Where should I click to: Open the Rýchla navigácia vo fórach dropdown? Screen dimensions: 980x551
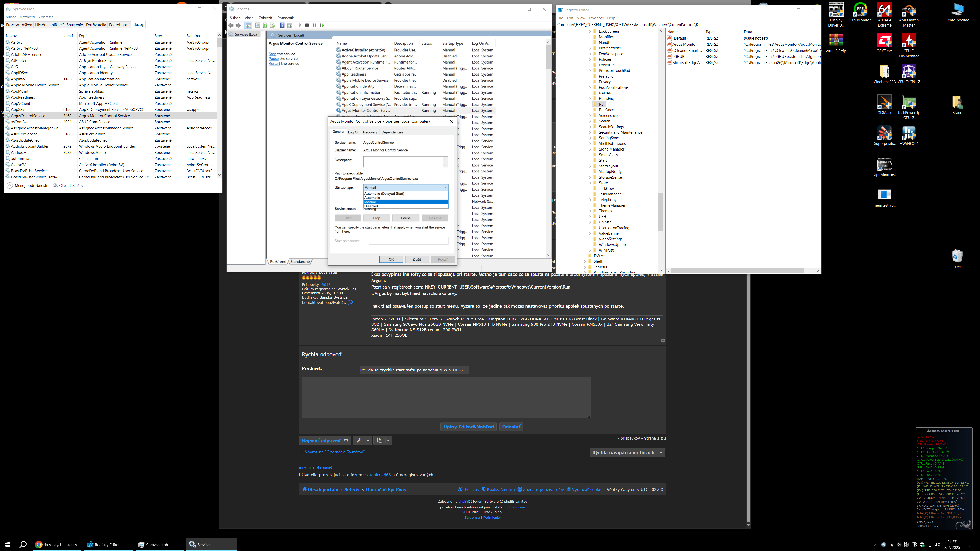click(627, 453)
